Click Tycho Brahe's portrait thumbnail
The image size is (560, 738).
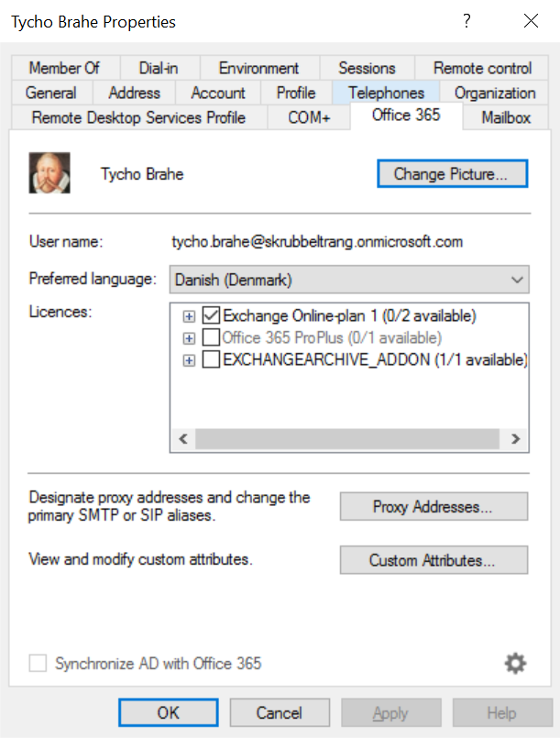49,172
